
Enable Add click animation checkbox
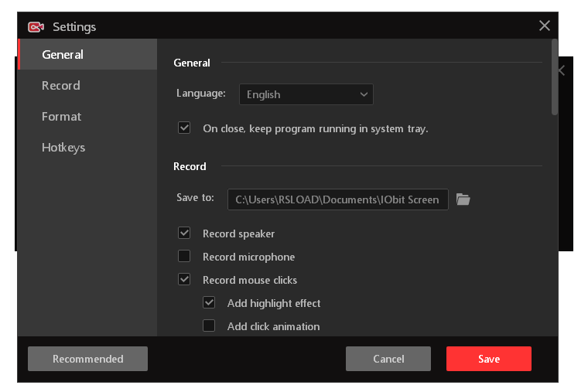point(209,326)
